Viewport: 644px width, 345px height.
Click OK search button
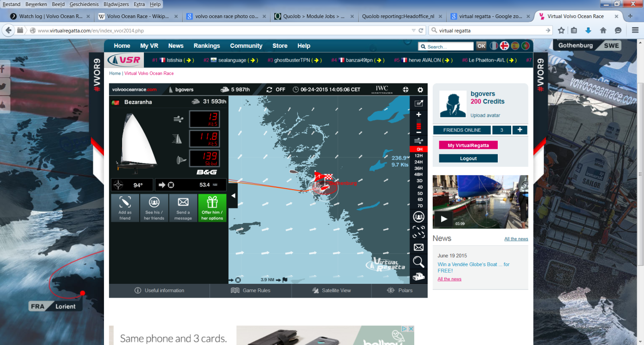481,46
